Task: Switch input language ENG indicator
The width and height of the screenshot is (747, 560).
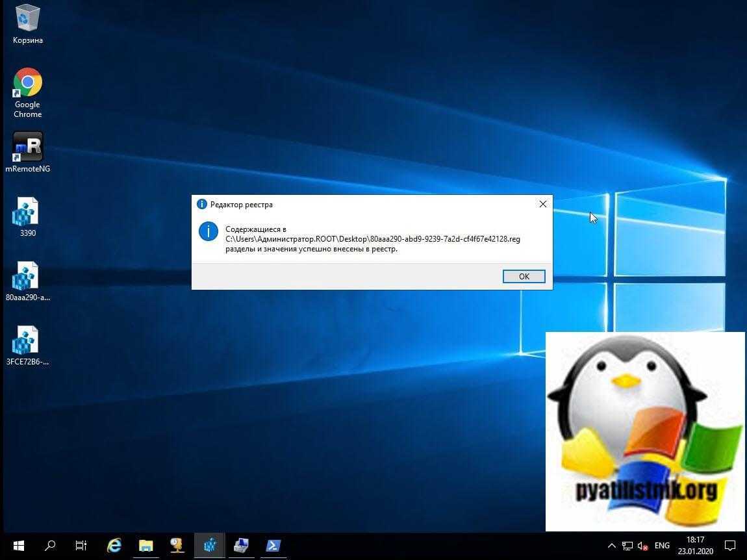Action: point(662,546)
